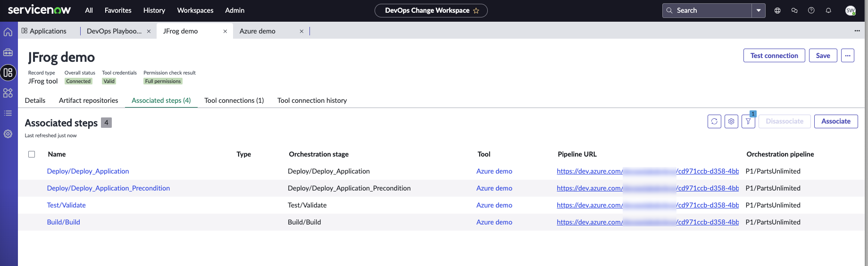Click the Pipeline URL column header
Screen dimensions: 868x266
coord(577,154)
